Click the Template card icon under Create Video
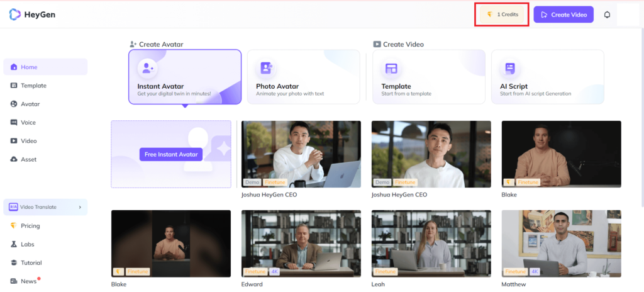The height and width of the screenshot is (292, 644). [x=391, y=68]
